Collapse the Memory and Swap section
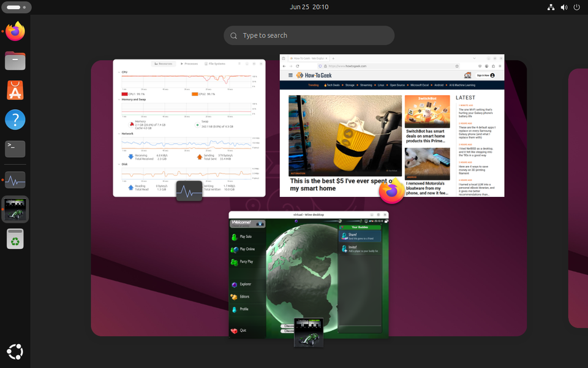This screenshot has width=588, height=368. (x=119, y=99)
